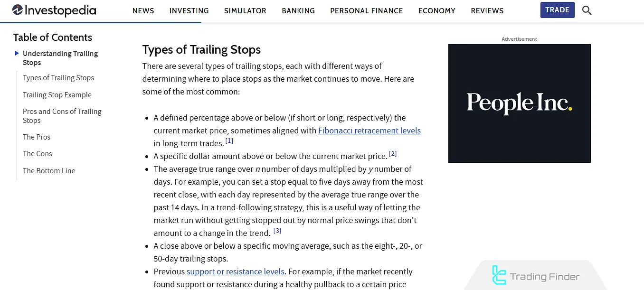This screenshot has width=644, height=290.
Task: Select the NEWS menu item
Action: point(143,10)
